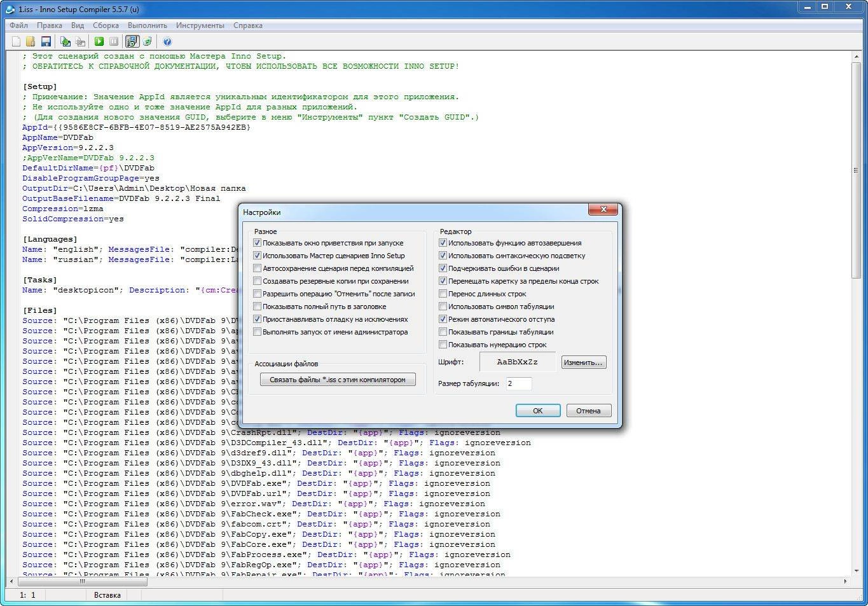Image resolution: width=868 pixels, height=606 pixels.
Task: Click Связать файлы *.iss с этим компилятором
Action: (338, 380)
